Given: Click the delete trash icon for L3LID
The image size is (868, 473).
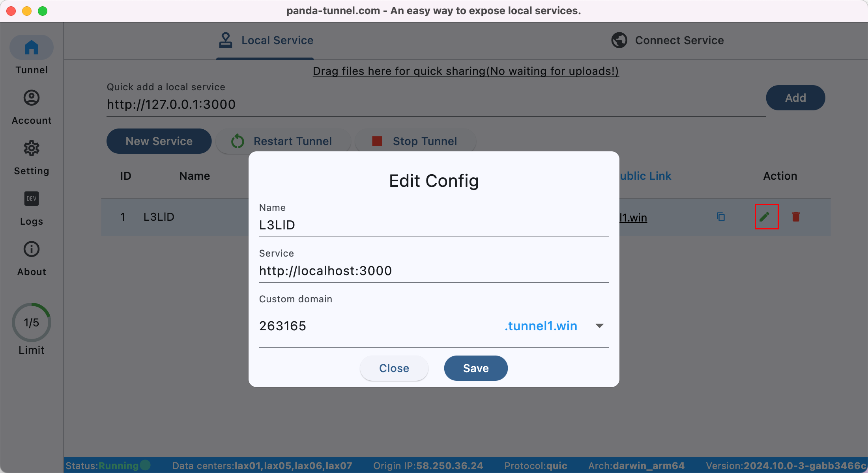Looking at the screenshot, I should (x=796, y=217).
